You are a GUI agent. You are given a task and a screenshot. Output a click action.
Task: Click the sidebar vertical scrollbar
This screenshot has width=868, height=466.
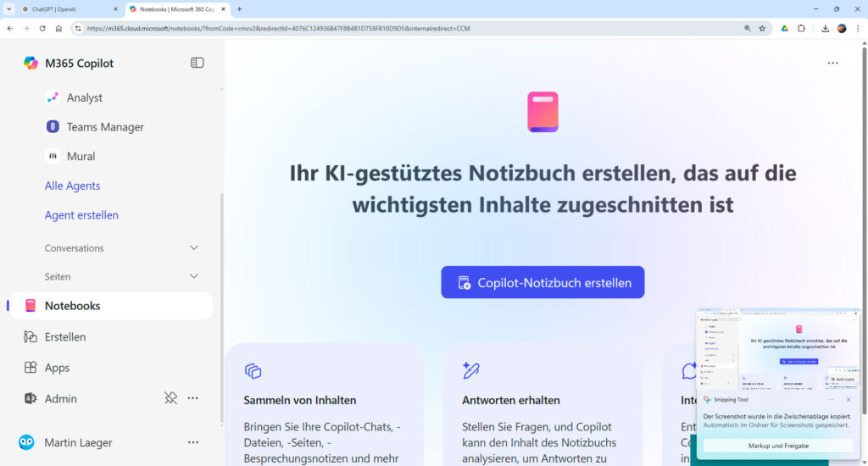coord(222,308)
